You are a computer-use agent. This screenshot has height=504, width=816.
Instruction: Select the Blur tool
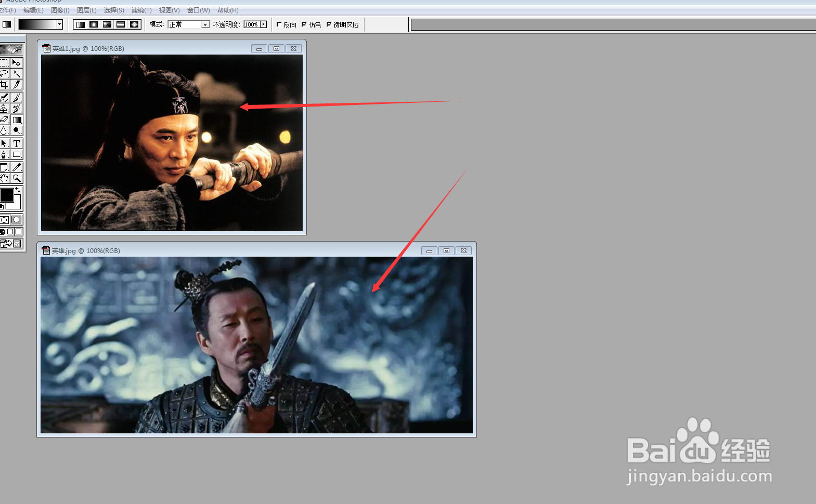pos(4,130)
